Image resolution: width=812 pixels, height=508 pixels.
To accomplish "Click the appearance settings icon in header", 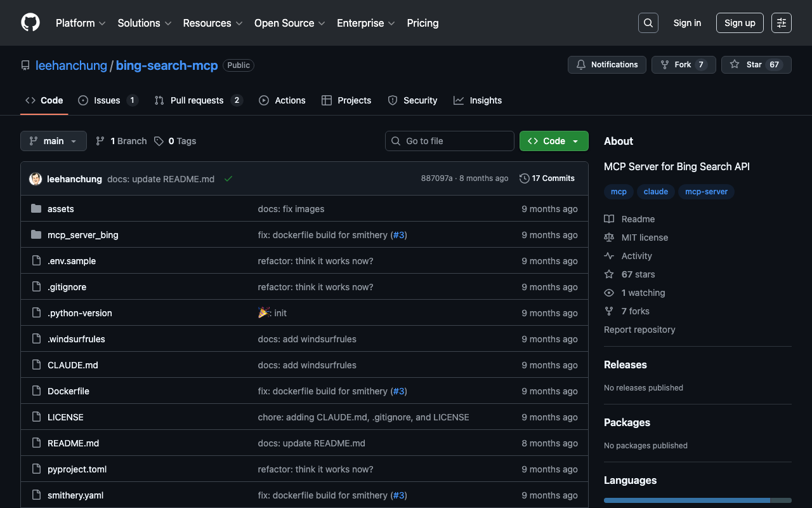I will pyautogui.click(x=781, y=23).
